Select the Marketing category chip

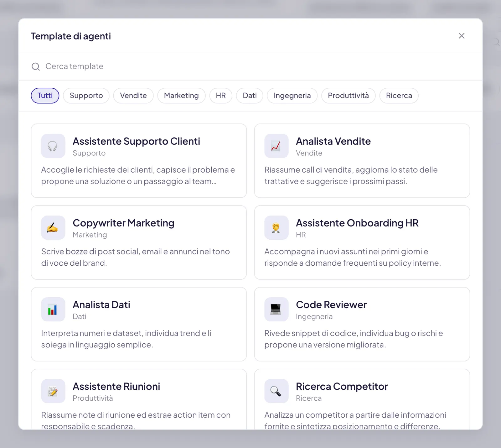pos(181,96)
